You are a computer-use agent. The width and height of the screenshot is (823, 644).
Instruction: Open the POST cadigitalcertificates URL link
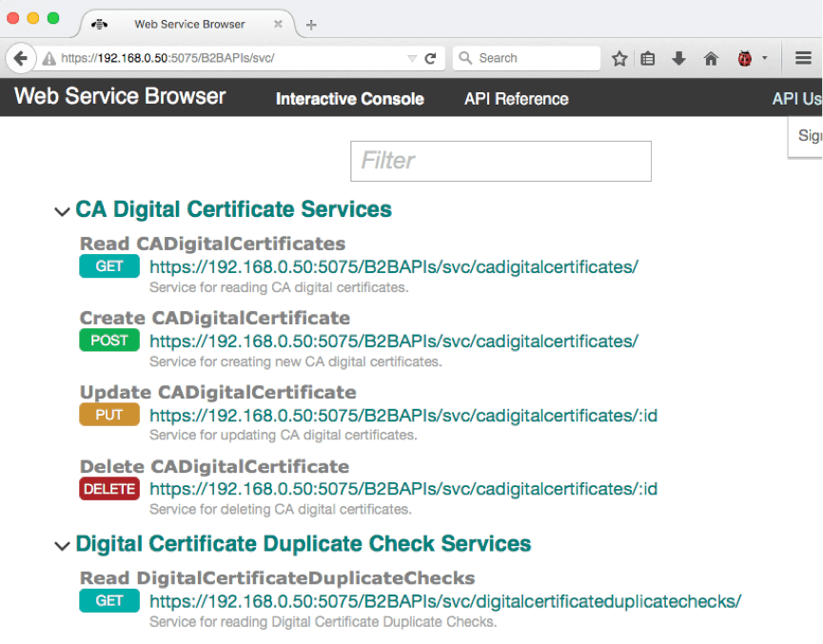pyautogui.click(x=394, y=342)
